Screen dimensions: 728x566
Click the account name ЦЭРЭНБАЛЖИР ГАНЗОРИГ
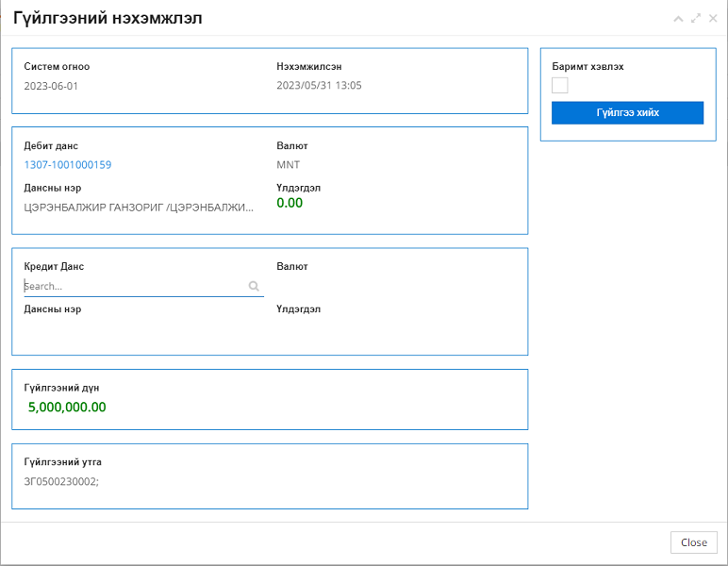139,208
